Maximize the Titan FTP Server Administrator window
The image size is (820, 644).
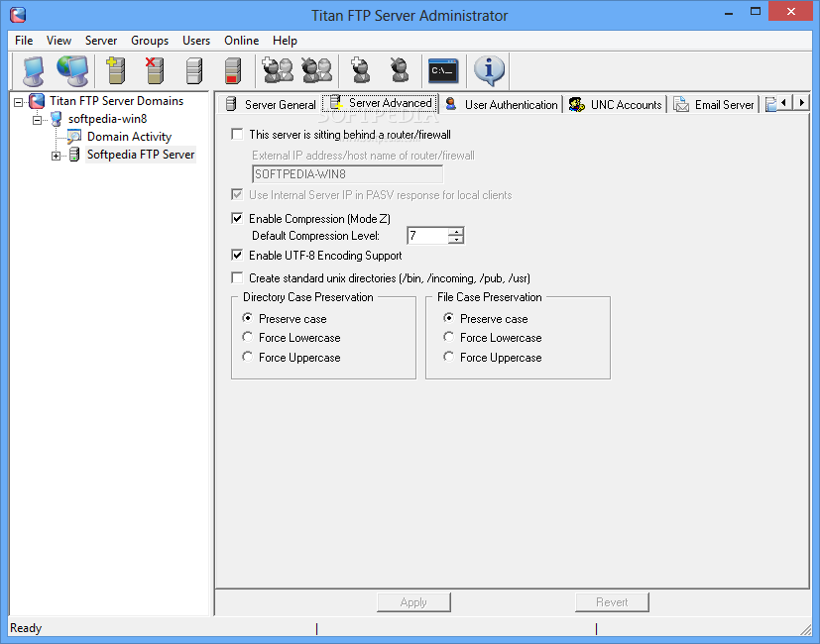point(756,11)
